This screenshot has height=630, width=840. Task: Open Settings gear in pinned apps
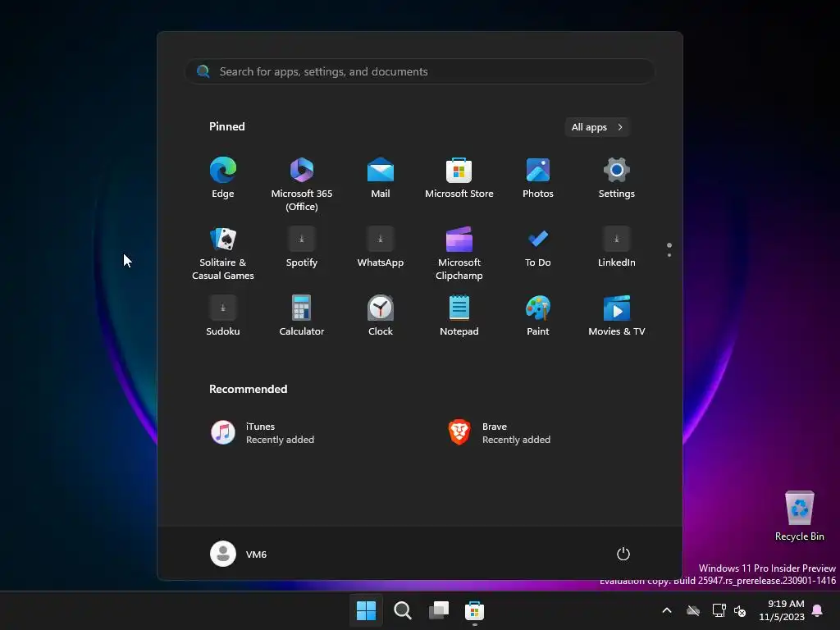(617, 178)
